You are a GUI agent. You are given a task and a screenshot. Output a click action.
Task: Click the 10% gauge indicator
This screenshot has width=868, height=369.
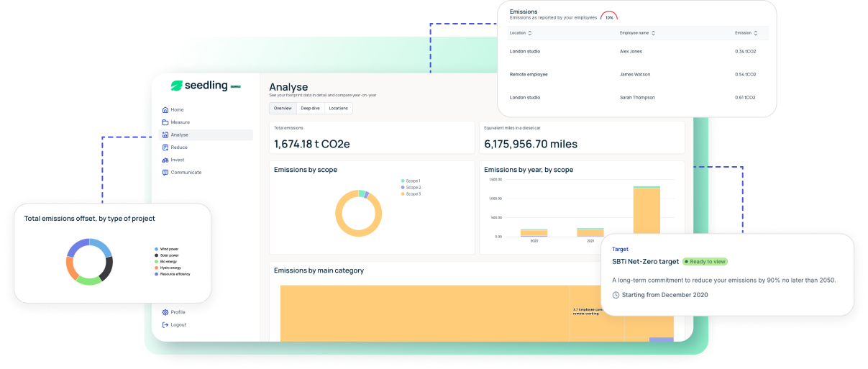click(608, 17)
